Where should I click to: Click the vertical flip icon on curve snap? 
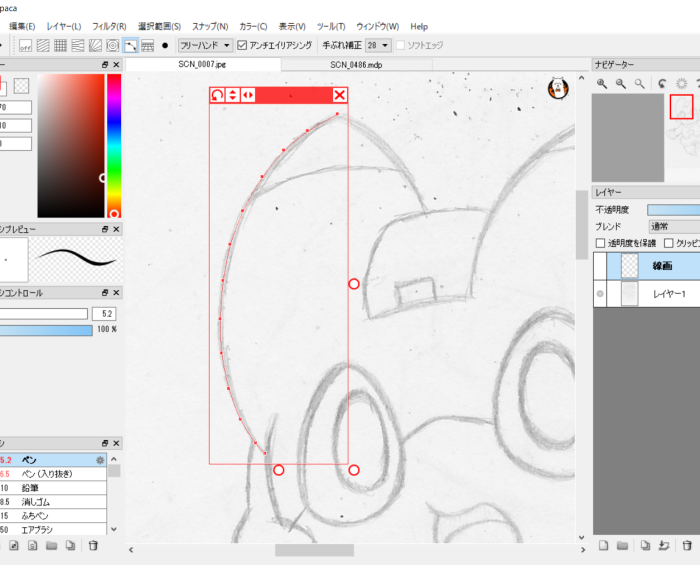coord(233,95)
